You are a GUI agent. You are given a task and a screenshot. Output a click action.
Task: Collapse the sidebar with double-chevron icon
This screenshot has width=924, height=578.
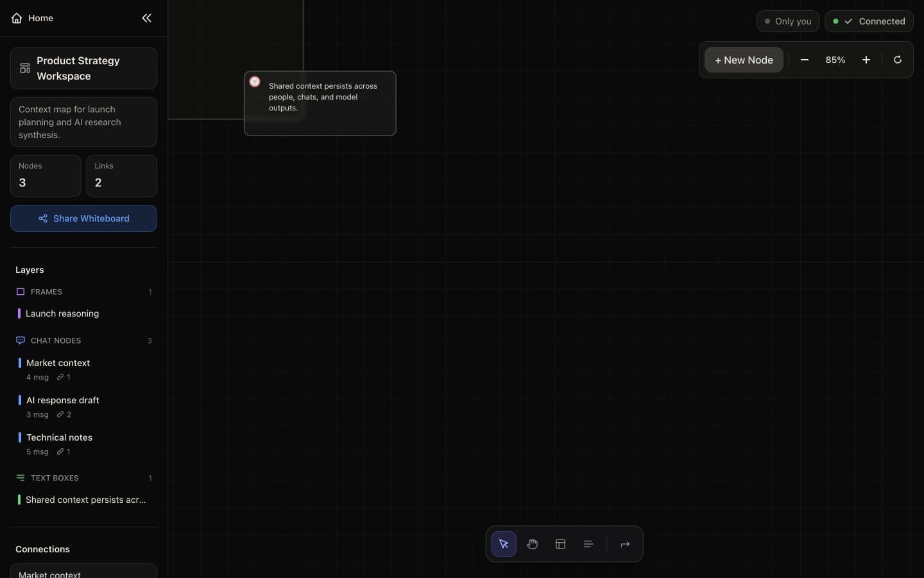click(x=146, y=18)
